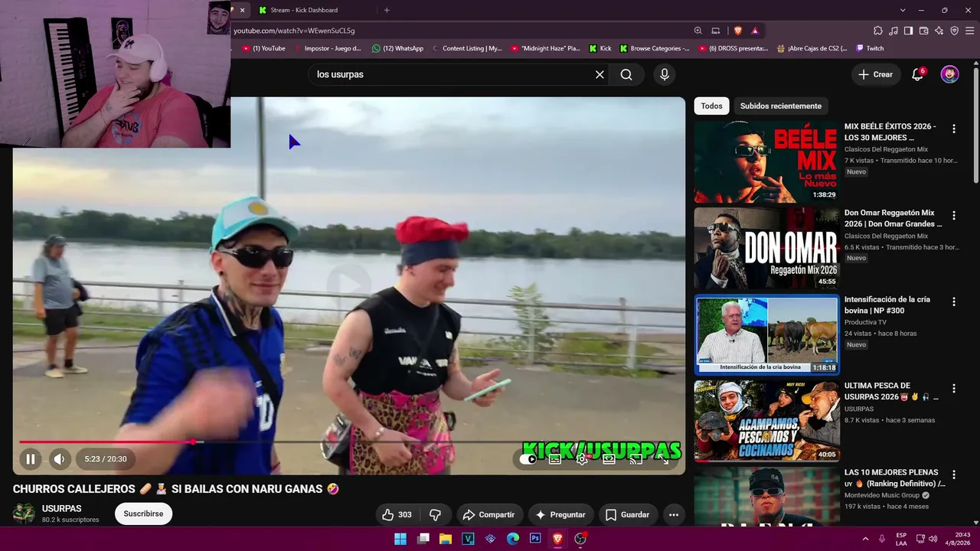Save the video with the Guardar button
Screen dimensions: 980x551
pos(628,514)
